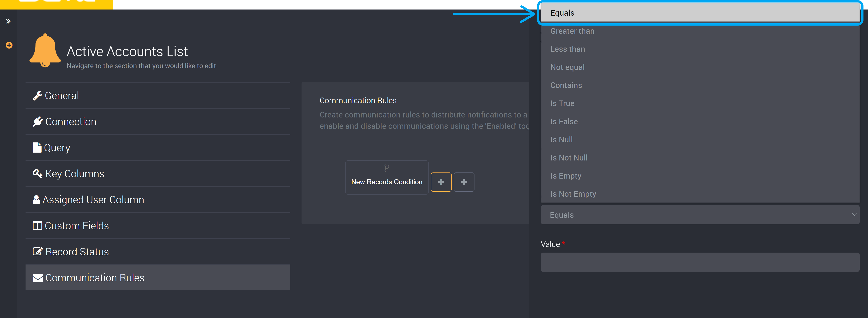
Task: Click the left plus button on New Records Condition
Action: click(441, 182)
